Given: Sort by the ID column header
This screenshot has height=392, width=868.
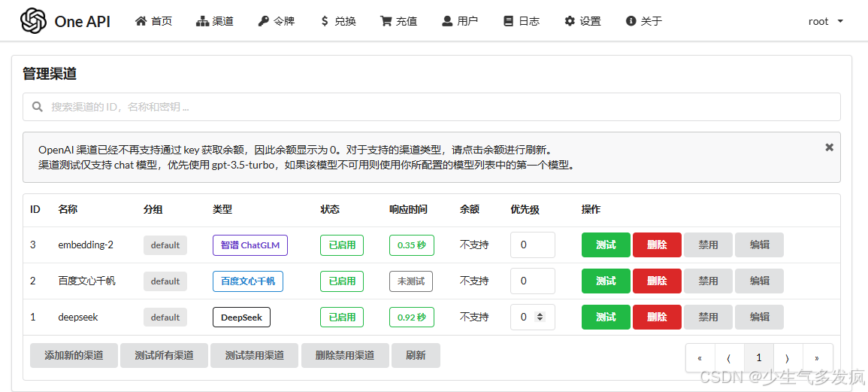Looking at the screenshot, I should click(x=35, y=210).
